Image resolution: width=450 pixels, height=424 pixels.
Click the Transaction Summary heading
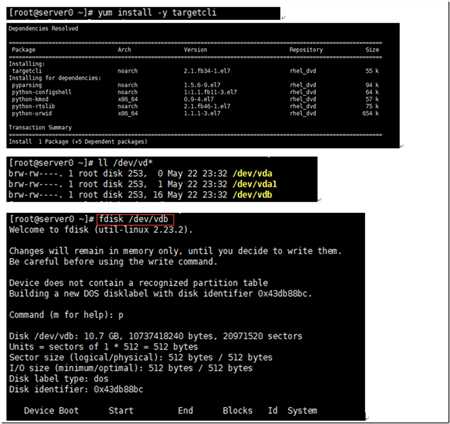click(x=40, y=128)
